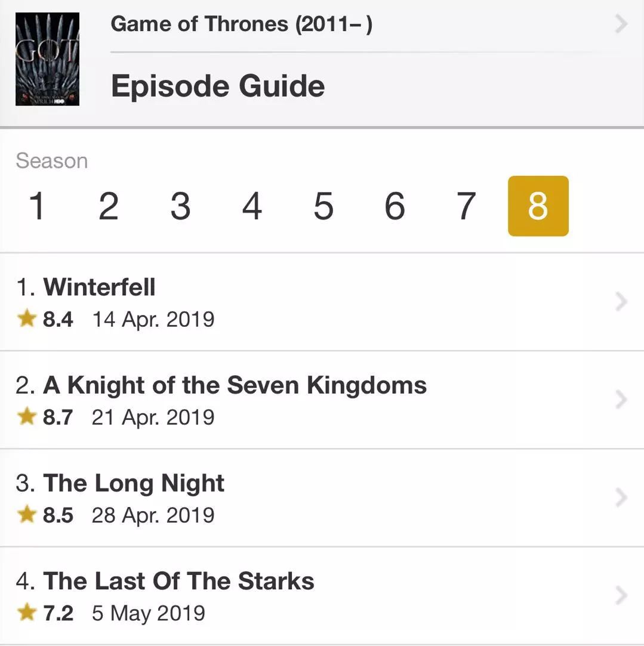Go to Season 3 episodes

180,206
